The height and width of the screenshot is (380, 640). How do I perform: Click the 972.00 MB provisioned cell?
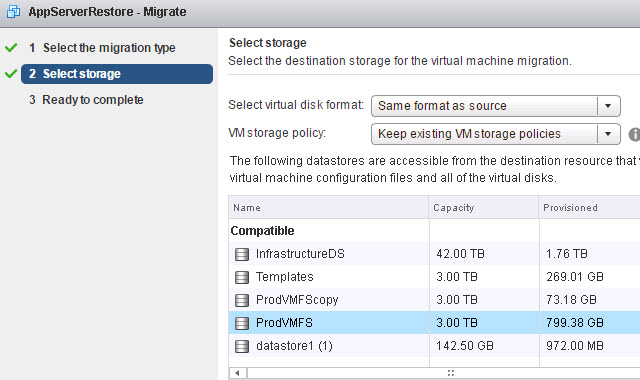coord(575,346)
